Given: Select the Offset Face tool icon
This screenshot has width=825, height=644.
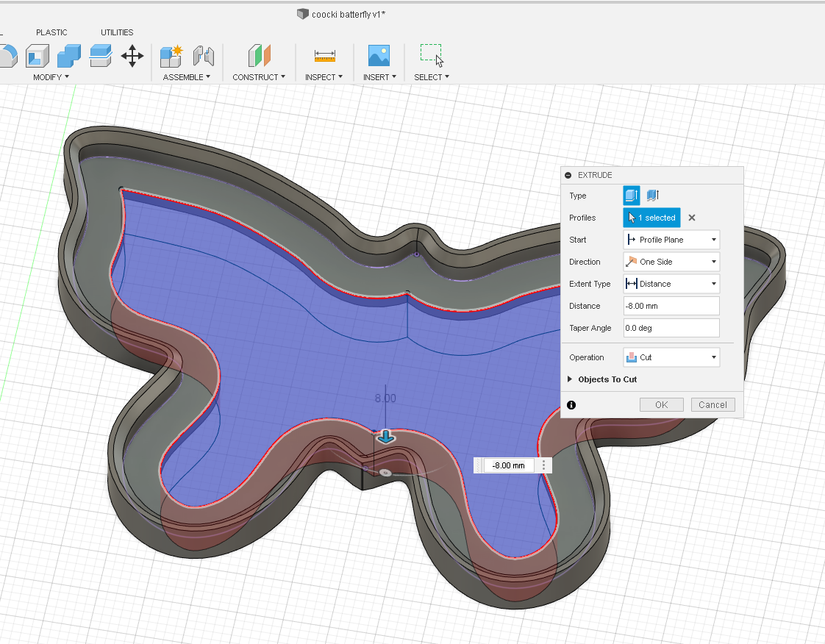Looking at the screenshot, I should point(100,56).
